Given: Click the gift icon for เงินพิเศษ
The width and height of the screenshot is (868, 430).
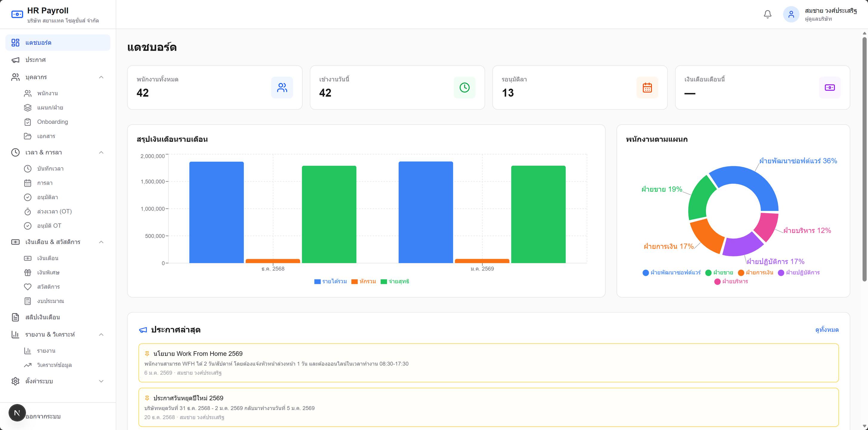Looking at the screenshot, I should tap(28, 273).
